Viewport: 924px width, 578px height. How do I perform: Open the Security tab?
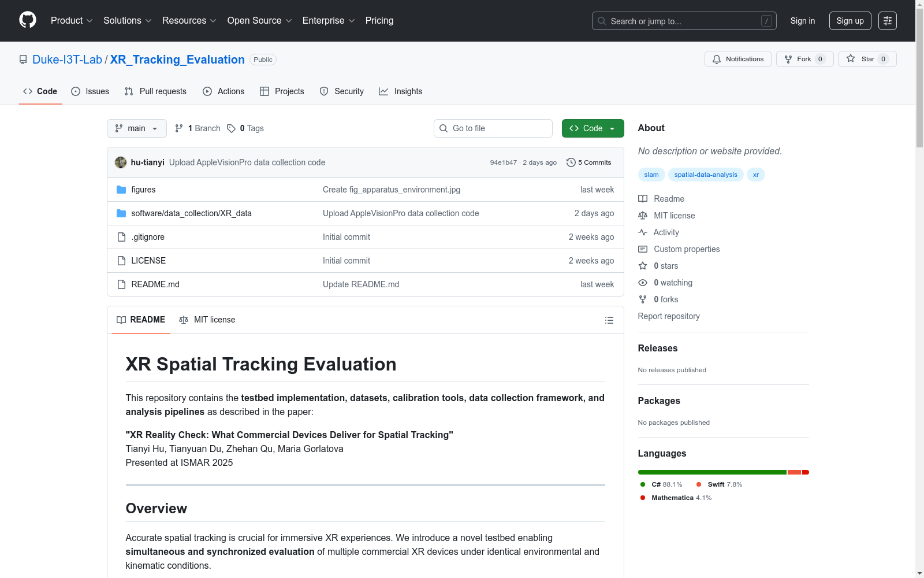342,91
